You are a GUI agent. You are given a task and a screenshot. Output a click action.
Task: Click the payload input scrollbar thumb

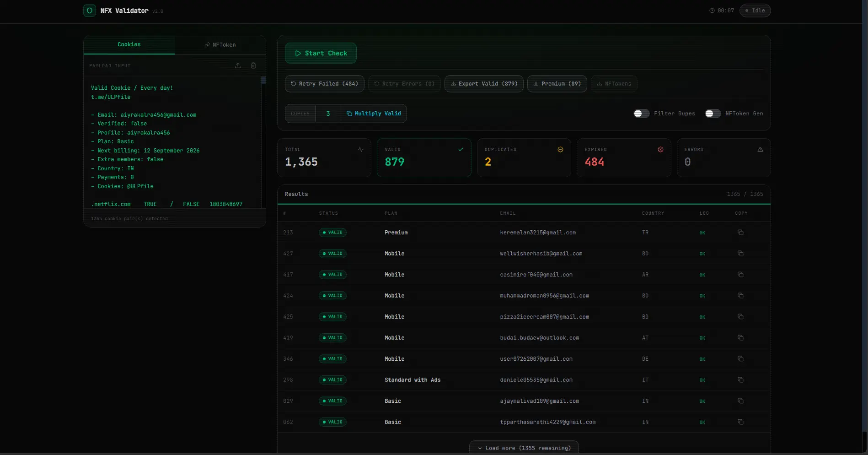[263, 81]
